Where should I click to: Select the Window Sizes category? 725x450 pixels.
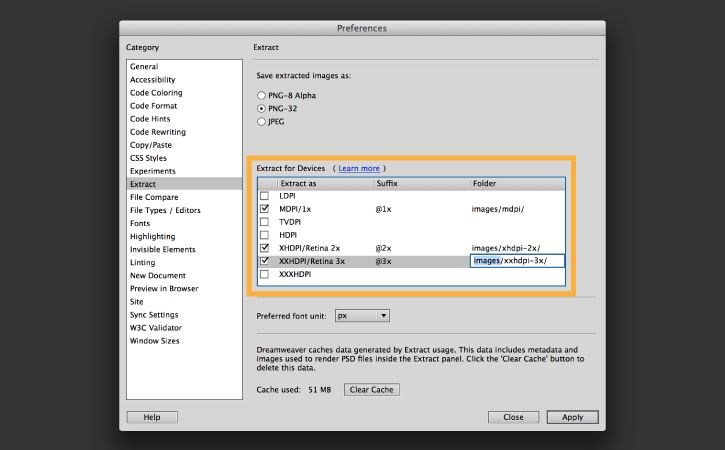tap(184, 340)
